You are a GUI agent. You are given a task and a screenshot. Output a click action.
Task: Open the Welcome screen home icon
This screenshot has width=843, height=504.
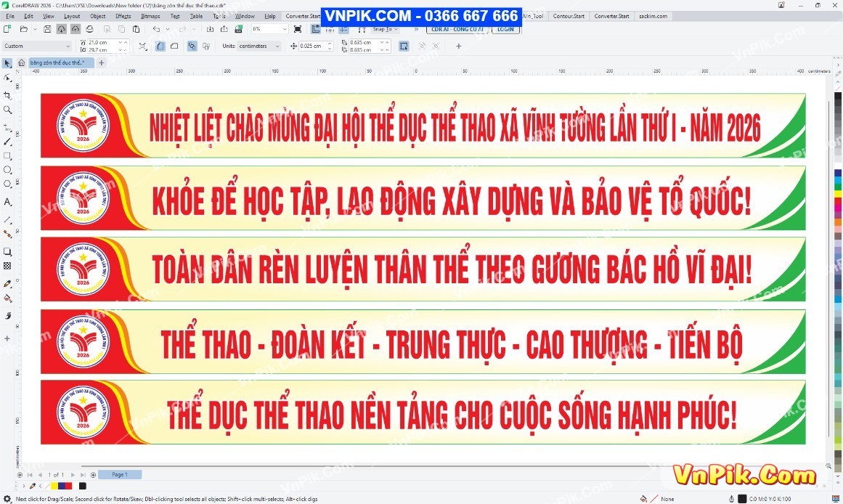pos(22,63)
